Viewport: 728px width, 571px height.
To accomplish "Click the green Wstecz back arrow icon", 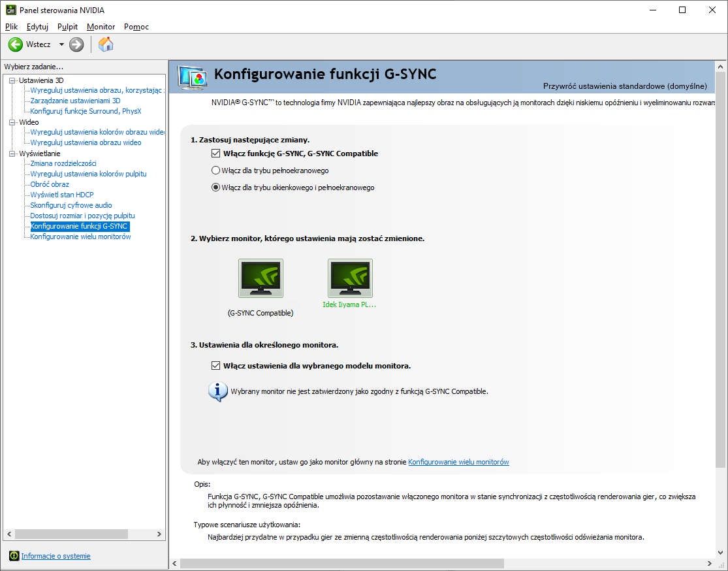I will (15, 44).
